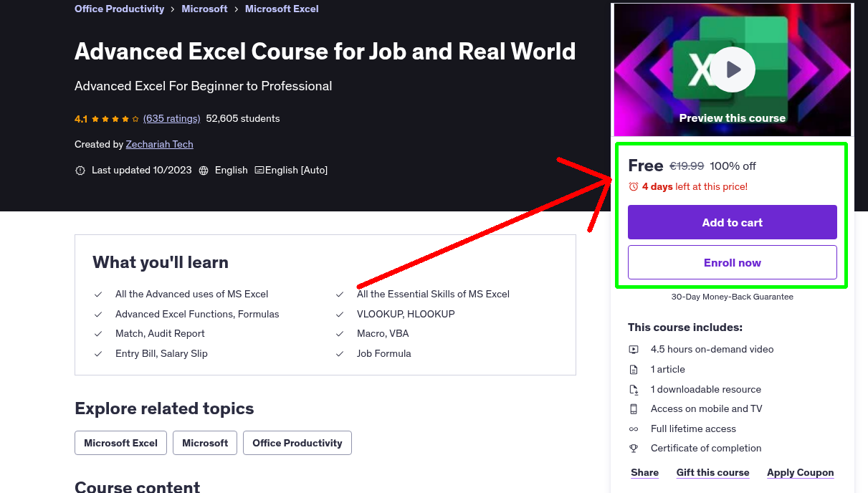Click checkmark beside Advanced Excel Functions, Formulas
This screenshot has width=868, height=493.
point(98,315)
